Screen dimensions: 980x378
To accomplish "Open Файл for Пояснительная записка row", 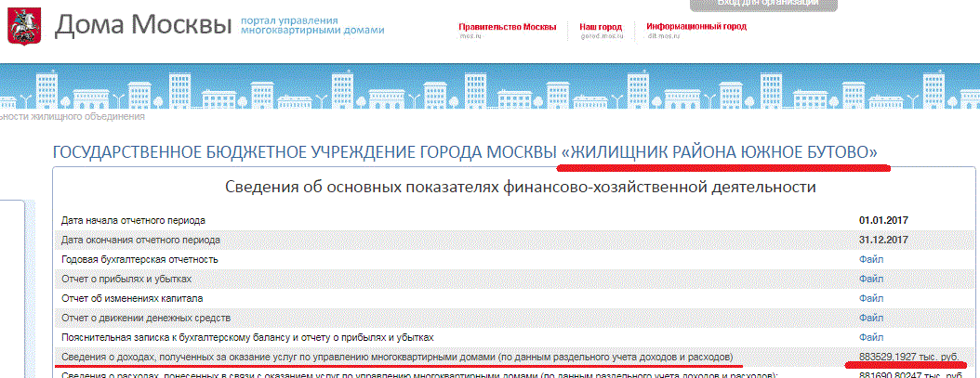I will pyautogui.click(x=871, y=337).
